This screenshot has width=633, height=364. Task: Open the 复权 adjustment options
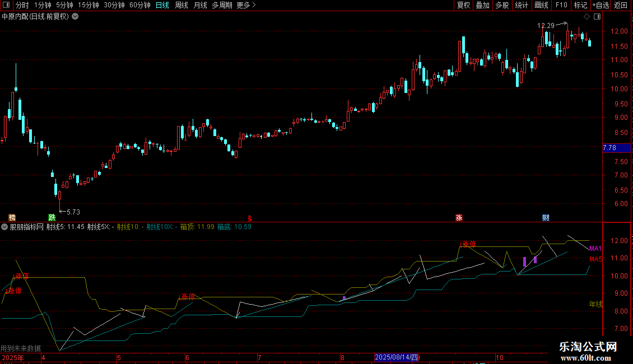tap(463, 5)
